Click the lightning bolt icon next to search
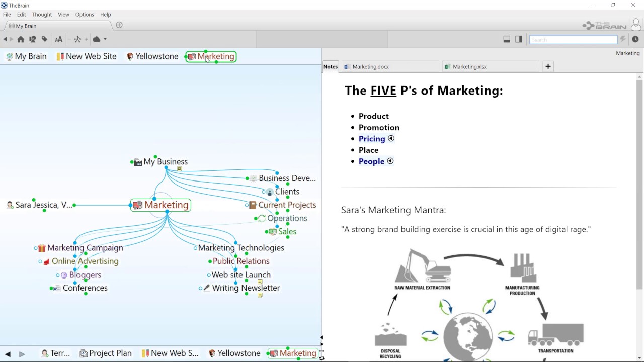Viewport: 644px width, 362px height. pos(623,39)
